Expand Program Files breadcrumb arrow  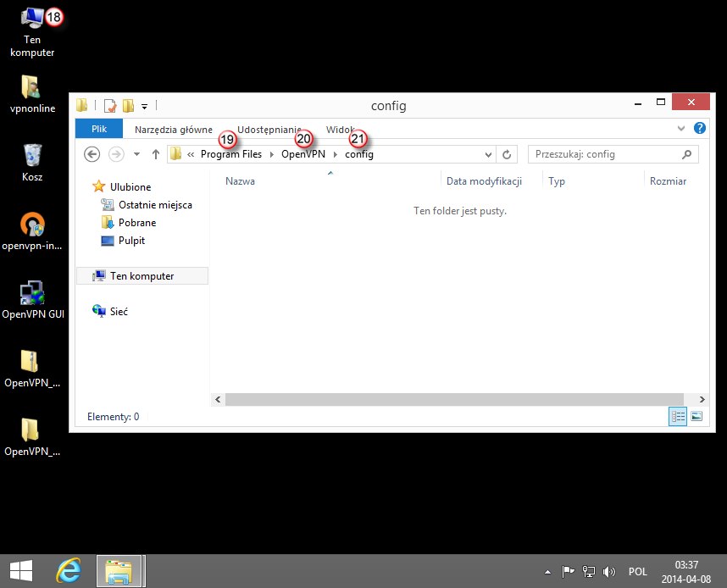coord(272,154)
